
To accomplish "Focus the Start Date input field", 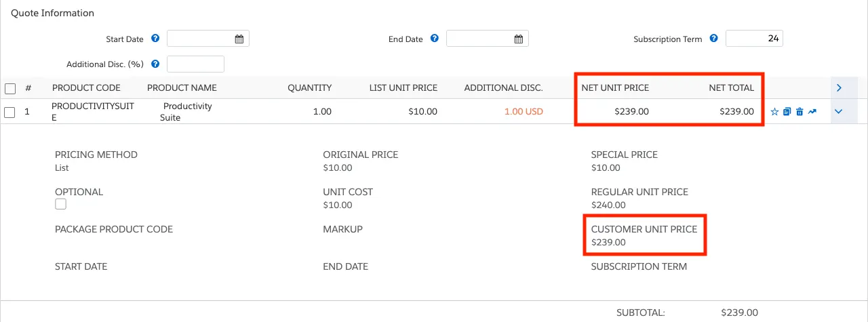I will pyautogui.click(x=208, y=39).
